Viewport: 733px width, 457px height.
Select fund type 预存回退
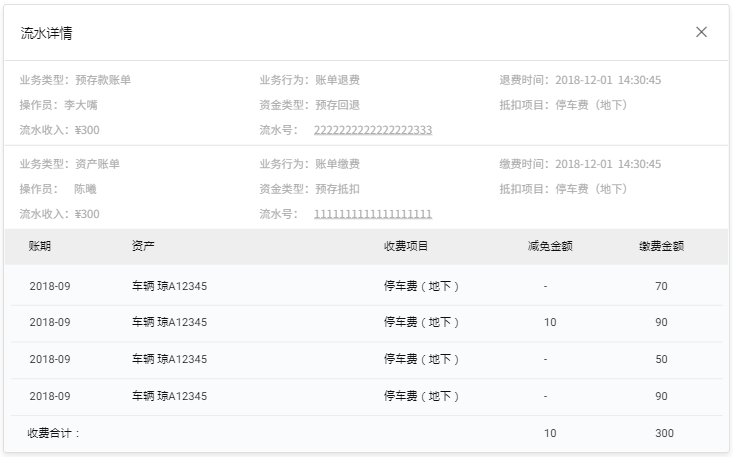tap(337, 105)
